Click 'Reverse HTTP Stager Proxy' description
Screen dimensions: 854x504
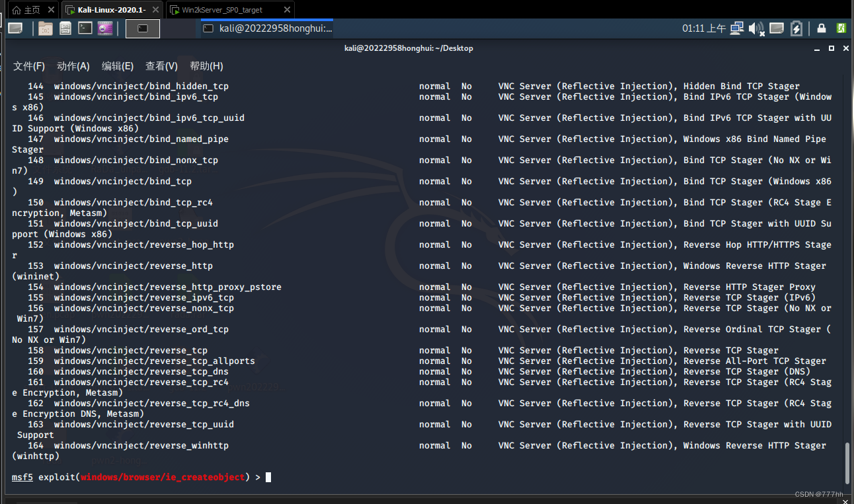tap(750, 287)
